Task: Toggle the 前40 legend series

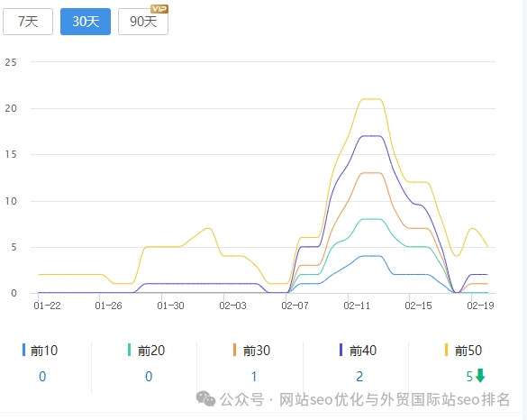Action: pyautogui.click(x=358, y=351)
